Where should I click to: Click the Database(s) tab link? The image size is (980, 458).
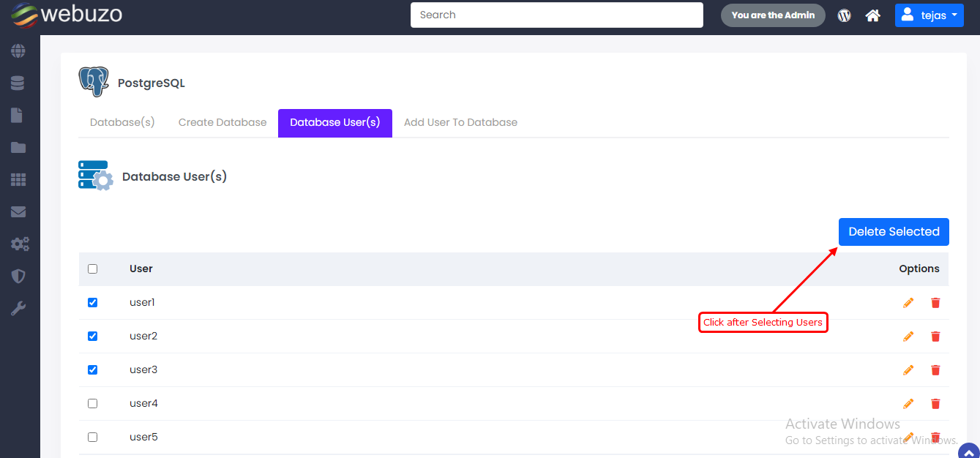coord(121,121)
